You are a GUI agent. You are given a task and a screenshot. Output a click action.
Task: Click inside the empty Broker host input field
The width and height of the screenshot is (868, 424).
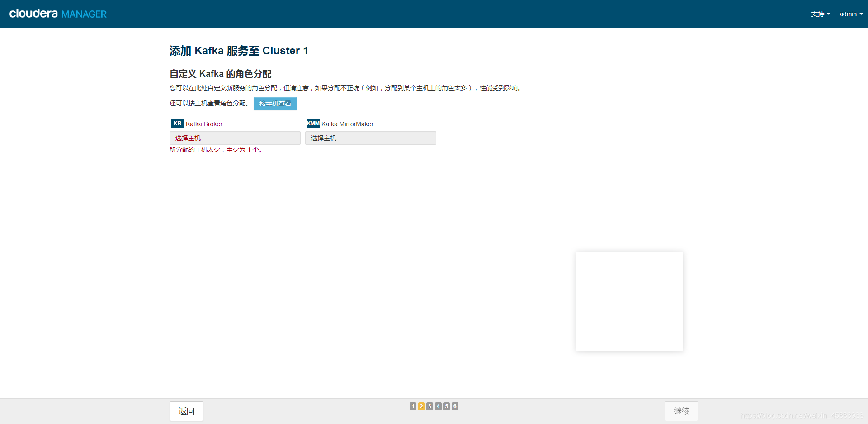click(x=235, y=138)
